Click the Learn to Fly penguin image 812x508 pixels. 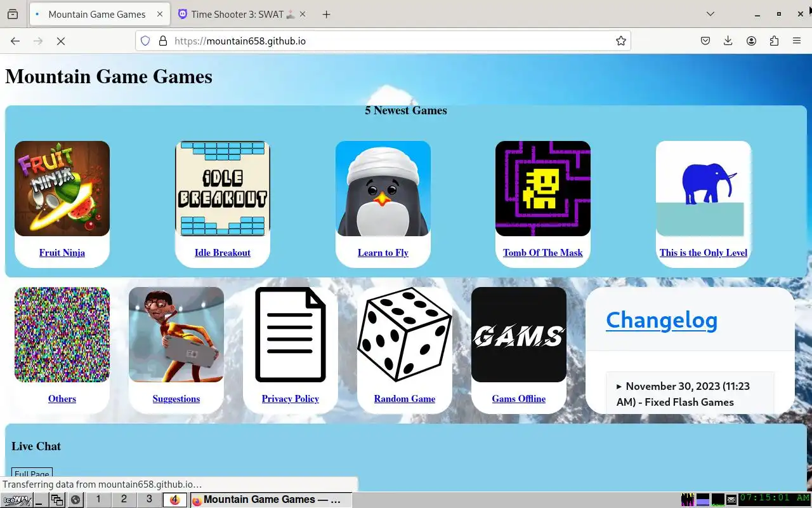(x=383, y=189)
